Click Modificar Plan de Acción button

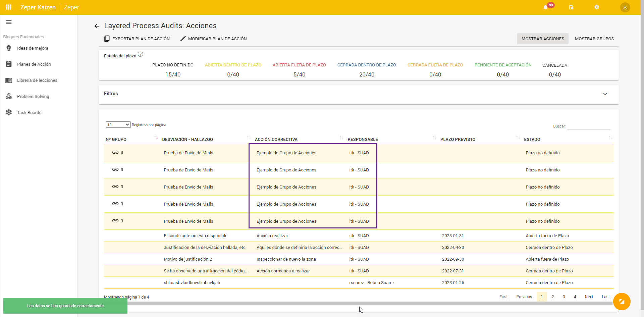pyautogui.click(x=213, y=39)
